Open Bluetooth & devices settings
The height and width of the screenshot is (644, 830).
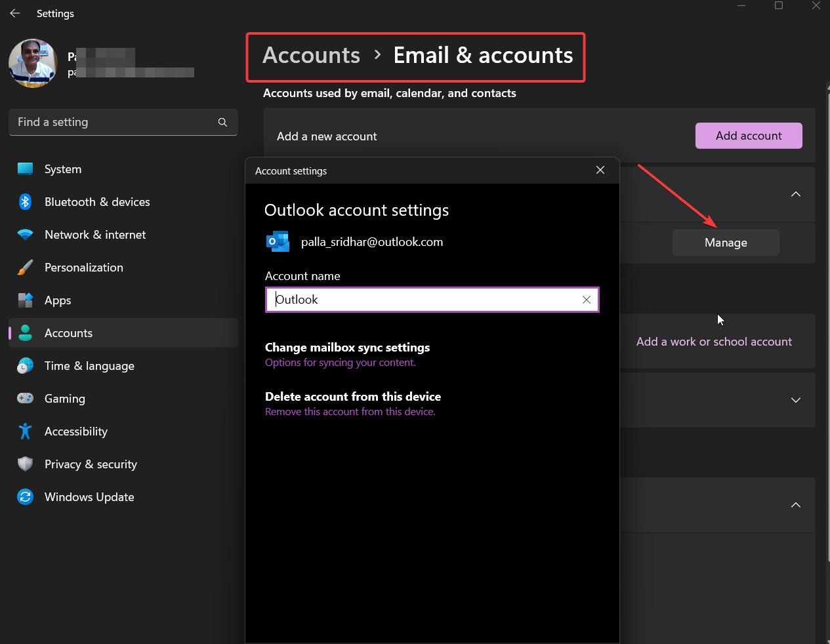123,202
